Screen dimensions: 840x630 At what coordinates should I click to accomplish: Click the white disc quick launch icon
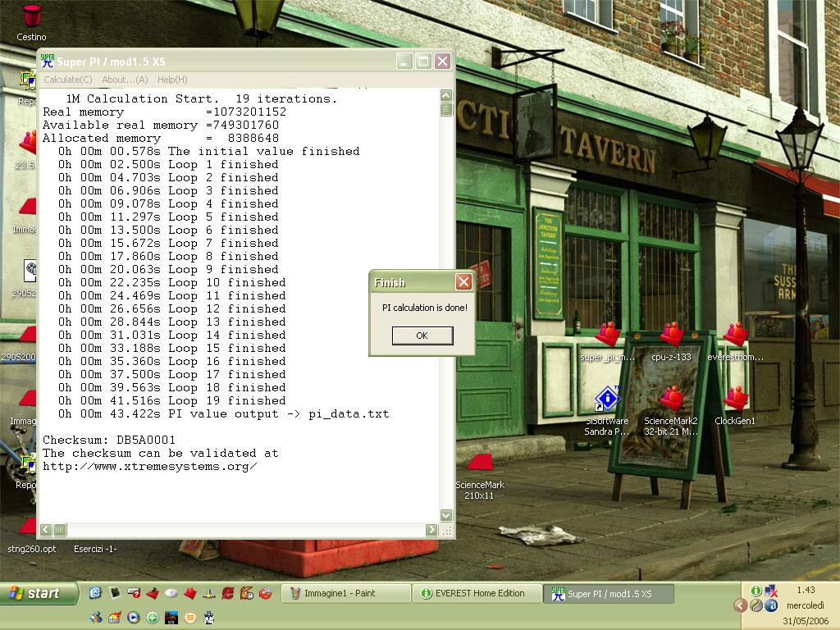pos(171,592)
